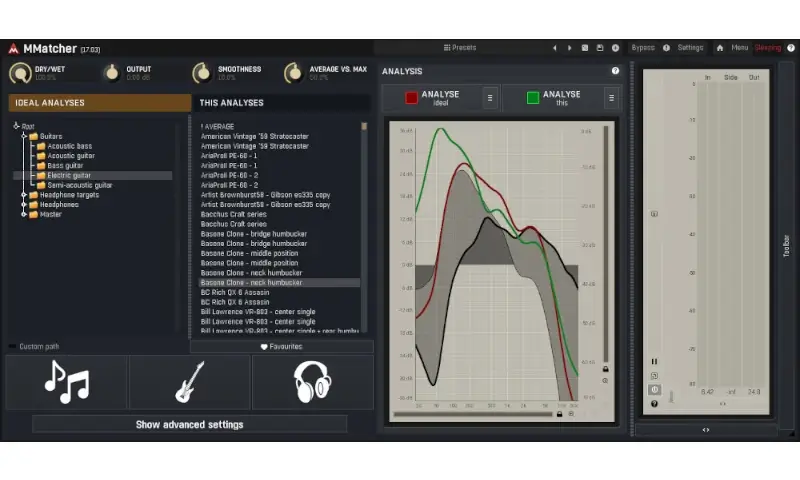Expand the Headphone targets folder
Image resolution: width=800 pixels, height=480 pixels.
click(24, 195)
